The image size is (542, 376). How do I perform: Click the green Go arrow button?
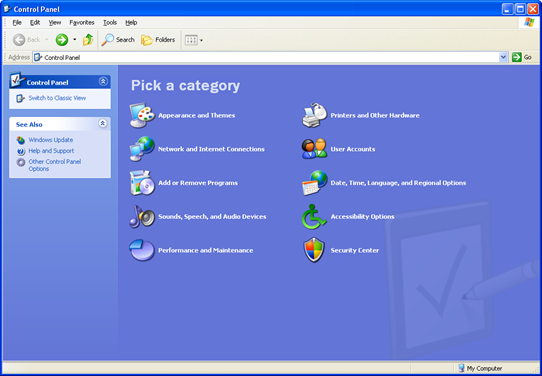[x=517, y=57]
